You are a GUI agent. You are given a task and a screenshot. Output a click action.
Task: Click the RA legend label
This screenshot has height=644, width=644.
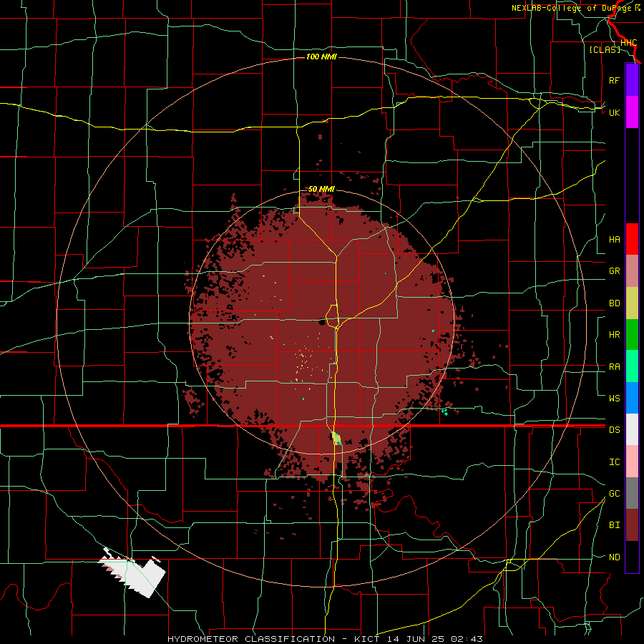click(614, 367)
